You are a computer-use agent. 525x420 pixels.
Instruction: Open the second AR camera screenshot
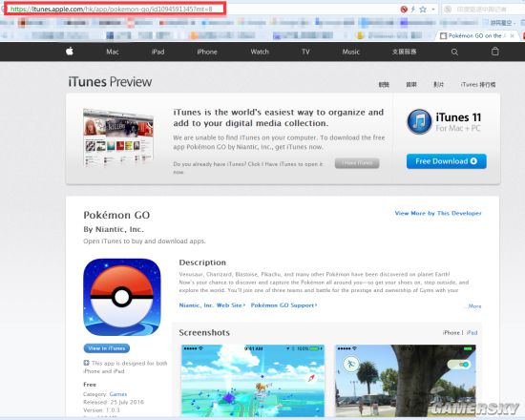tap(406, 381)
